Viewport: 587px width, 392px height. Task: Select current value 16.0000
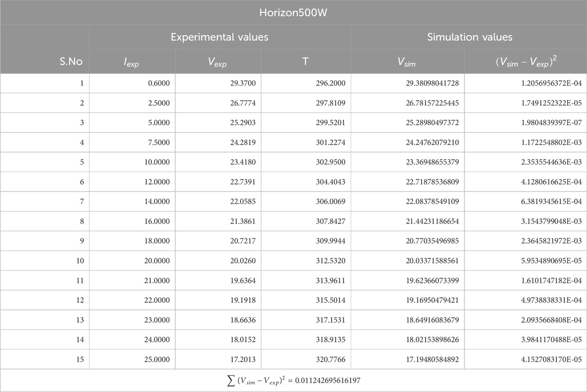coord(157,221)
